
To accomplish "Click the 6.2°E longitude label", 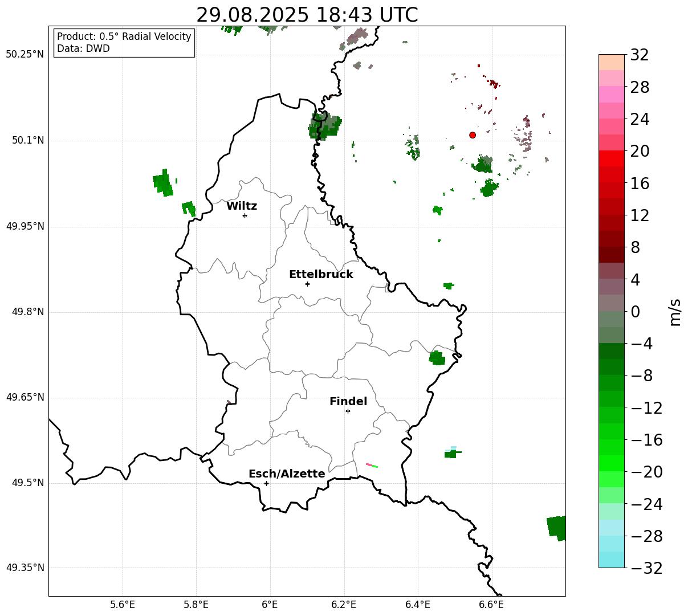I will (344, 604).
